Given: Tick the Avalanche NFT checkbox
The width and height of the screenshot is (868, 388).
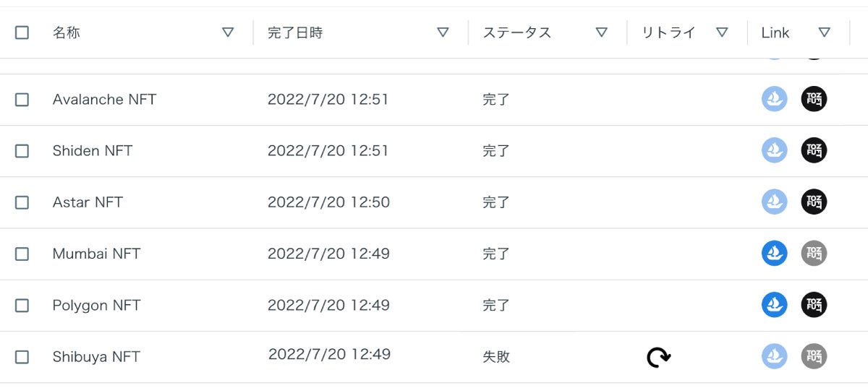Looking at the screenshot, I should [22, 100].
